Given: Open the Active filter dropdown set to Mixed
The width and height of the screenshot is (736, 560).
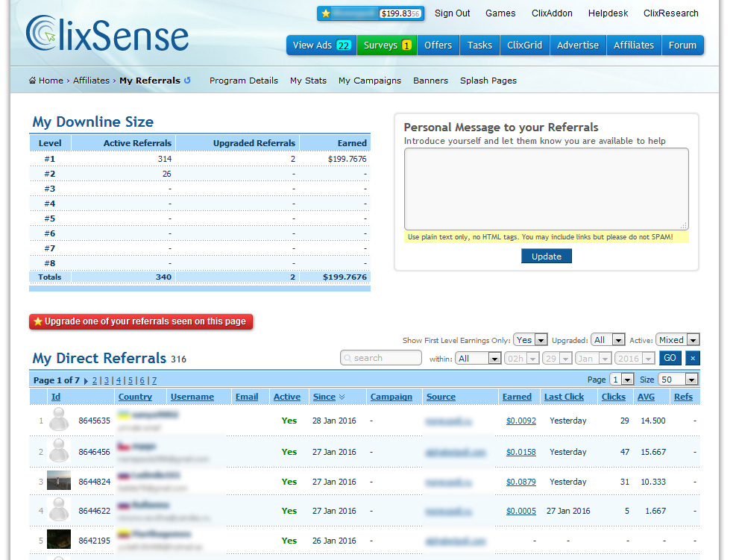Looking at the screenshot, I should (x=678, y=340).
